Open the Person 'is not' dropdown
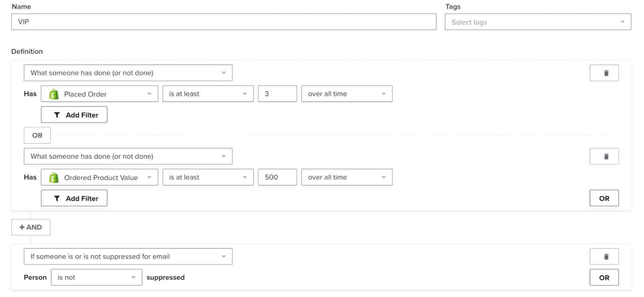Image resolution: width=644 pixels, height=297 pixels. pos(96,277)
